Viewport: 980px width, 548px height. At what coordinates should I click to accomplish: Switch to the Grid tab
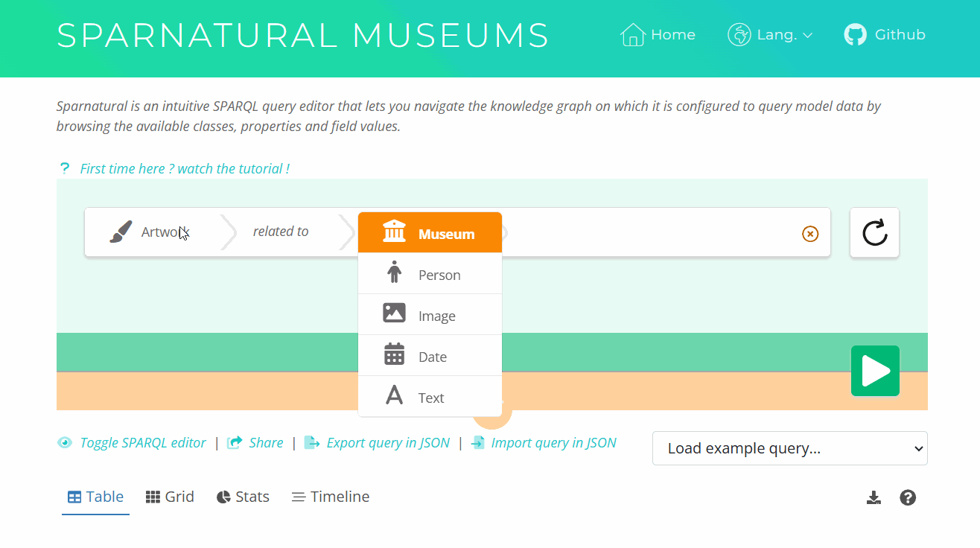pyautogui.click(x=170, y=497)
